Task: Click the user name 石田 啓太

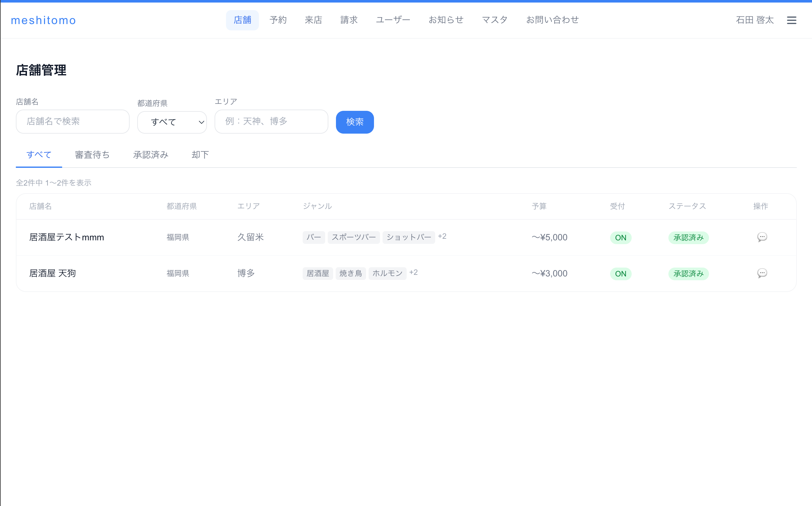Action: pos(754,20)
